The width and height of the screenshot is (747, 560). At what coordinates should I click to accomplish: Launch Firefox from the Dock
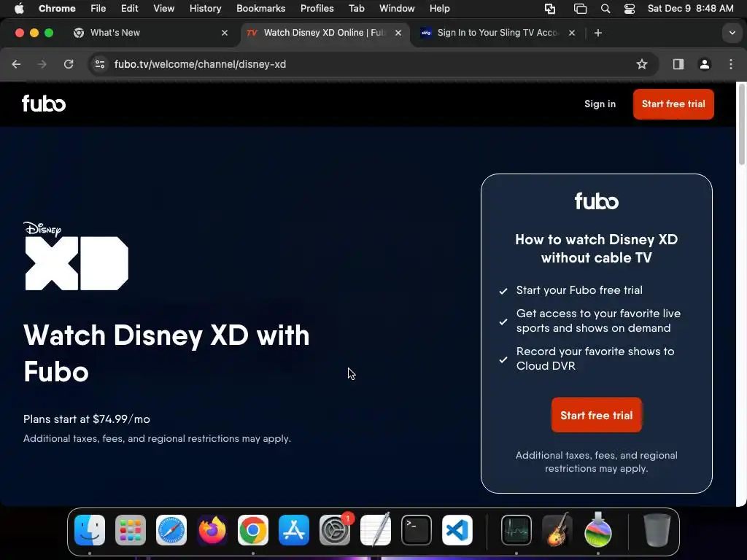click(x=212, y=530)
